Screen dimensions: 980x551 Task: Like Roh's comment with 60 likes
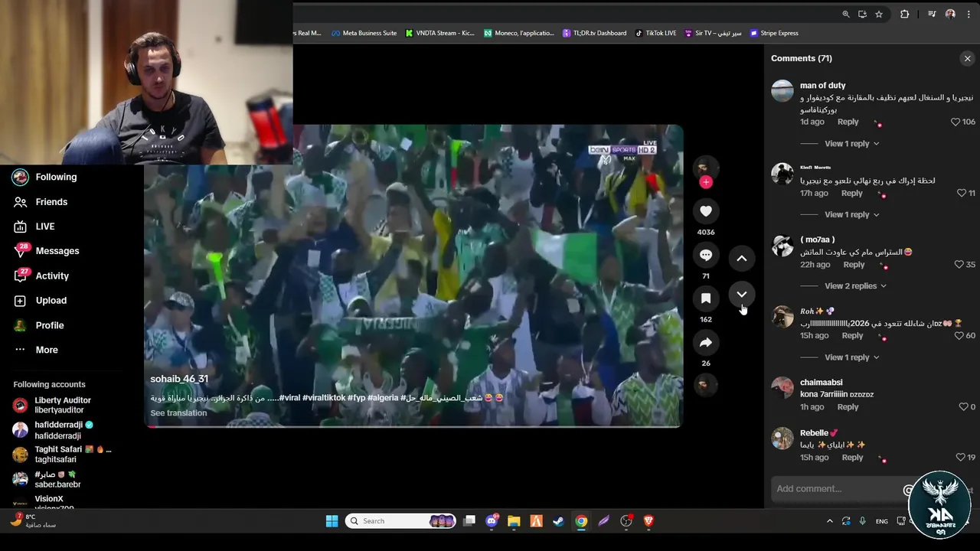coord(959,335)
